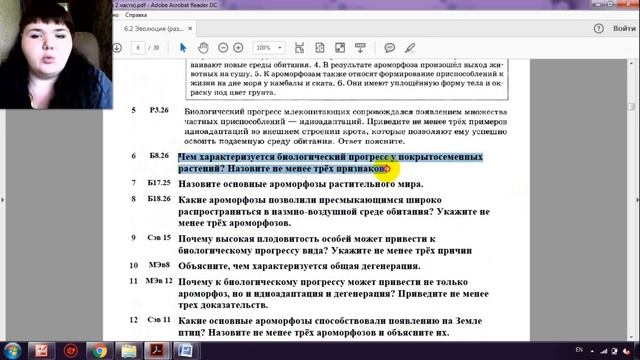Close the 6.2 Эволюция tab
This screenshot has width=640, height=360.
tap(190, 29)
